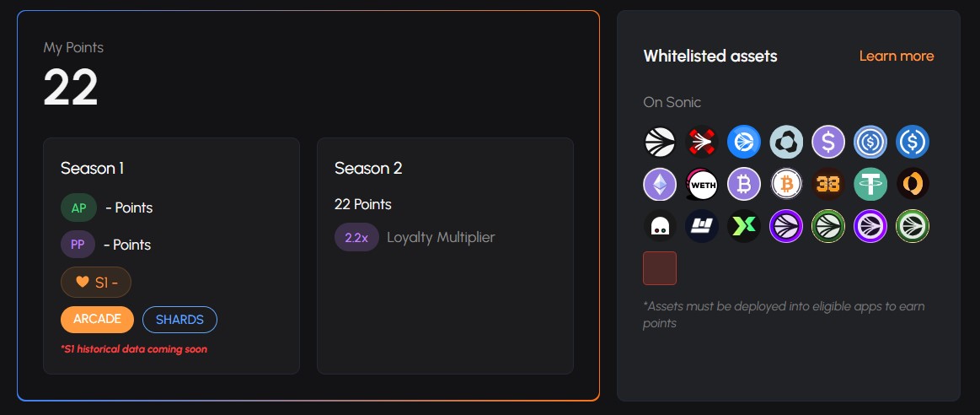980x415 pixels.
Task: Select the AP points badge
Action: 78,207
